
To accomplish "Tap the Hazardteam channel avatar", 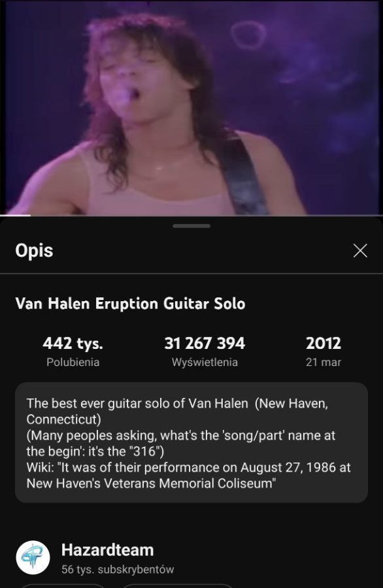I will click(x=33, y=557).
